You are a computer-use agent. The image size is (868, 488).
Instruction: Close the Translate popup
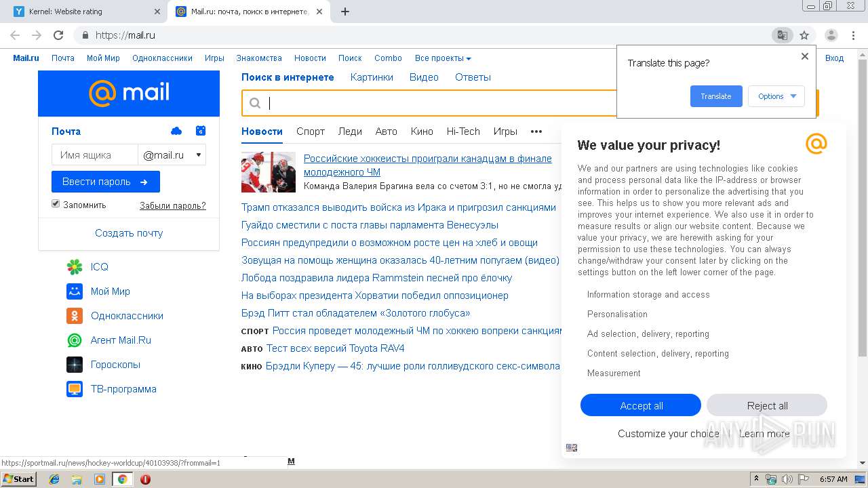coord(805,56)
